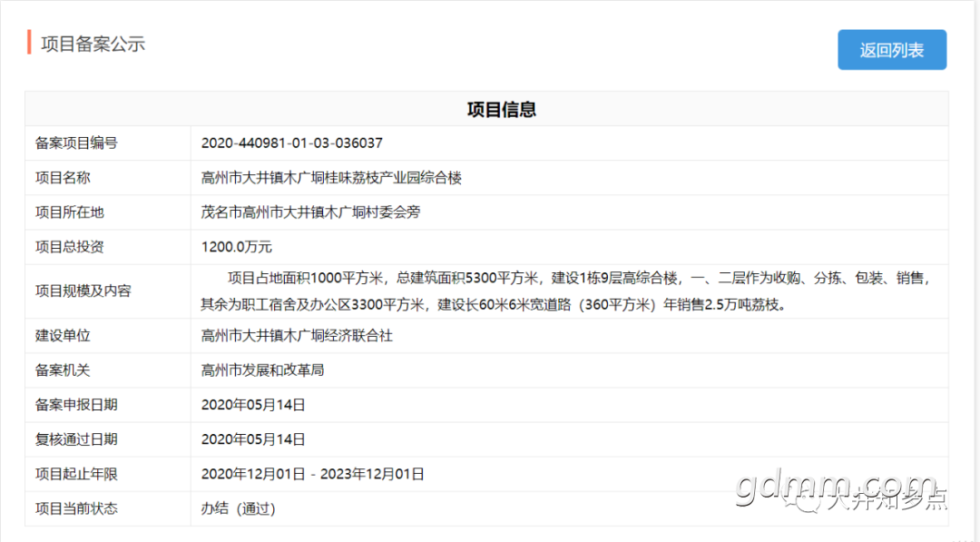Image resolution: width=980 pixels, height=542 pixels.
Task: Select location 茂名市高州市大井镇木广垌村委会旁
Action: click(310, 212)
